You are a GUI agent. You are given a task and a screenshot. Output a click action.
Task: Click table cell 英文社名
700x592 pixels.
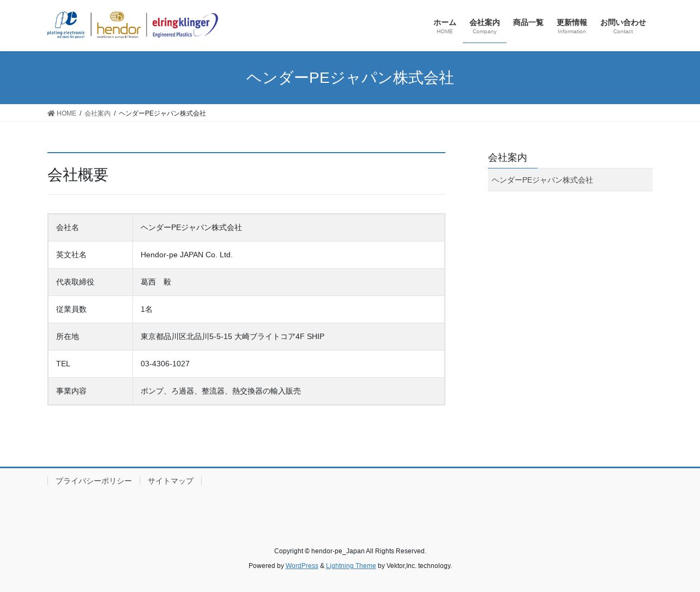click(90, 255)
